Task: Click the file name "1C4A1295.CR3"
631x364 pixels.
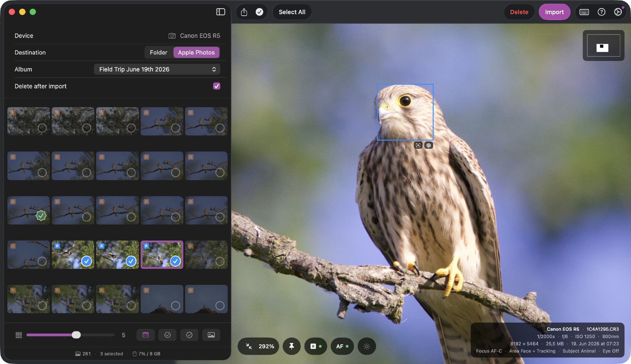Action: [603, 329]
